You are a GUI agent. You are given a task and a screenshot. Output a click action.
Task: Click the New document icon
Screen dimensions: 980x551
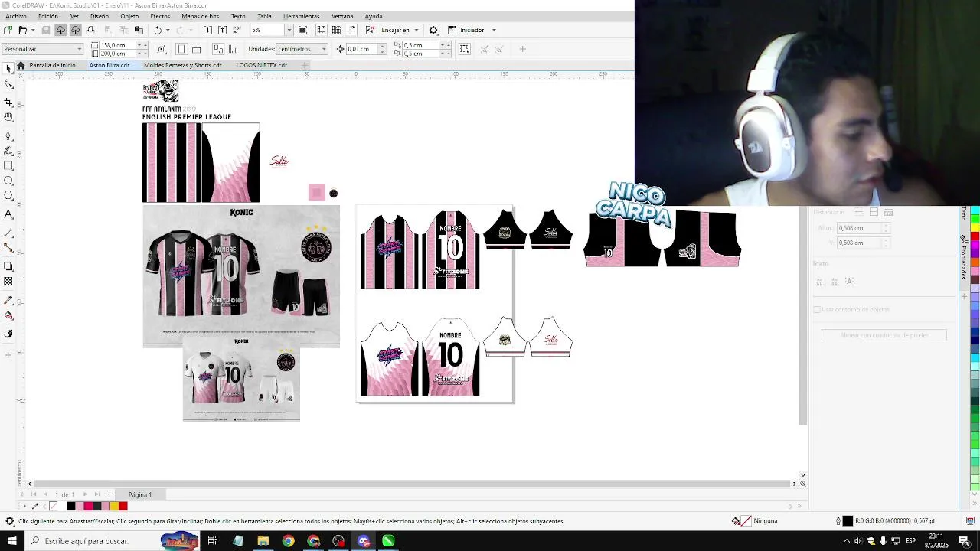tap(8, 30)
